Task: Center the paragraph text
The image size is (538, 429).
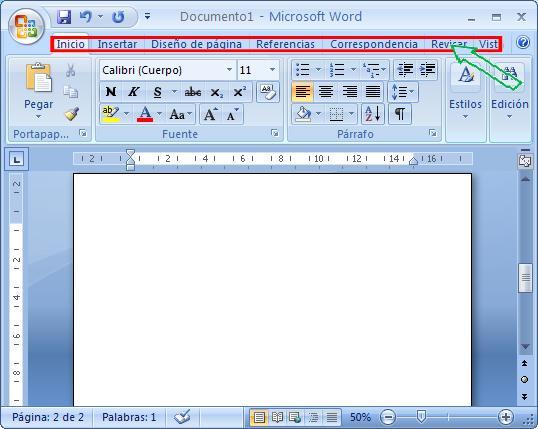Action: pos(326,92)
